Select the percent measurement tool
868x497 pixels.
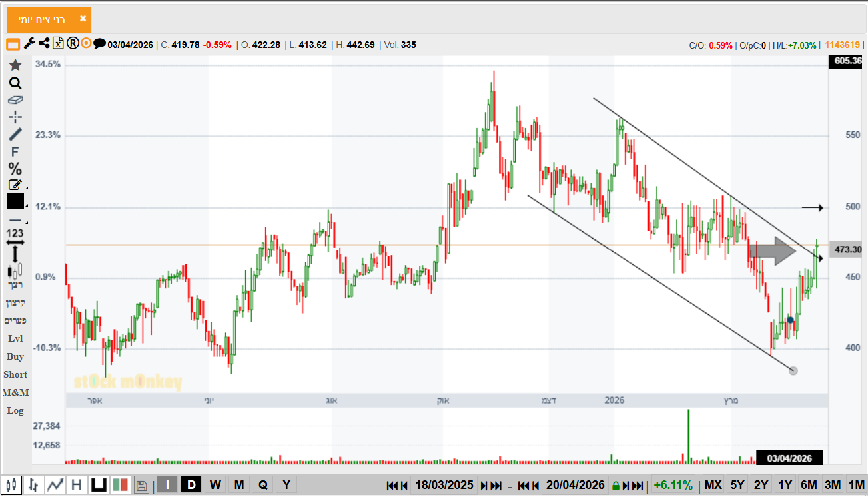[x=15, y=169]
